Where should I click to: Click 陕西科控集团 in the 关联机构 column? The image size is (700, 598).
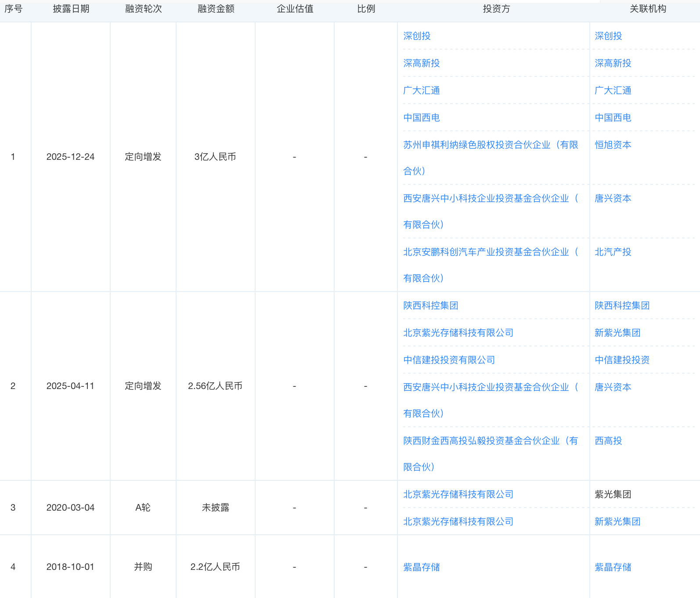[622, 306]
